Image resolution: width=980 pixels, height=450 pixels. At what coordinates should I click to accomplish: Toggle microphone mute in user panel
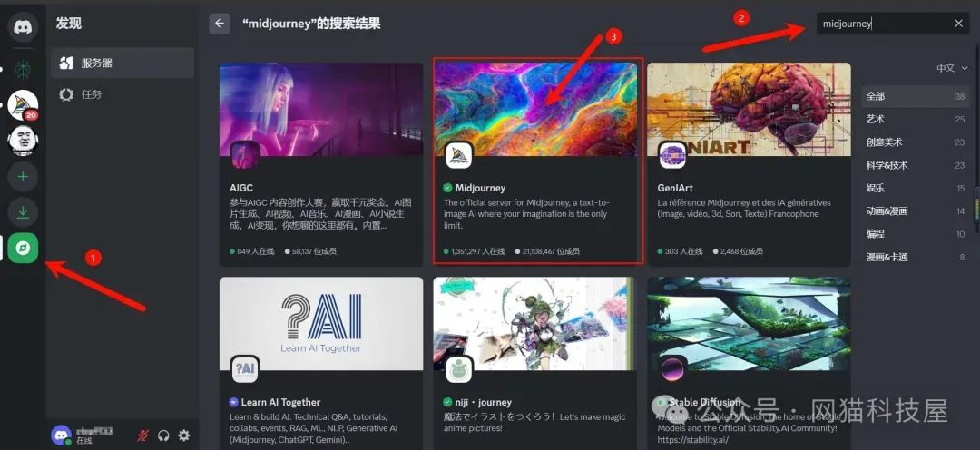tap(143, 435)
